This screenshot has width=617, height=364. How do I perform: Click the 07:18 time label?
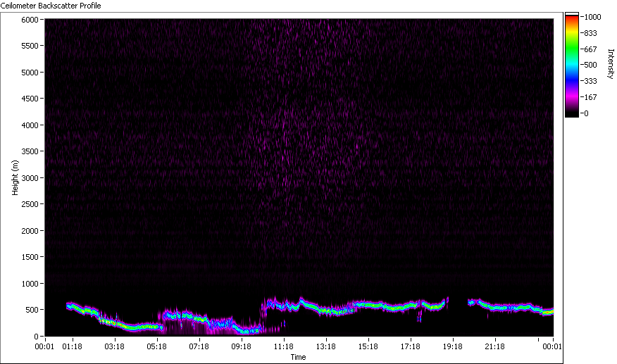tap(199, 346)
